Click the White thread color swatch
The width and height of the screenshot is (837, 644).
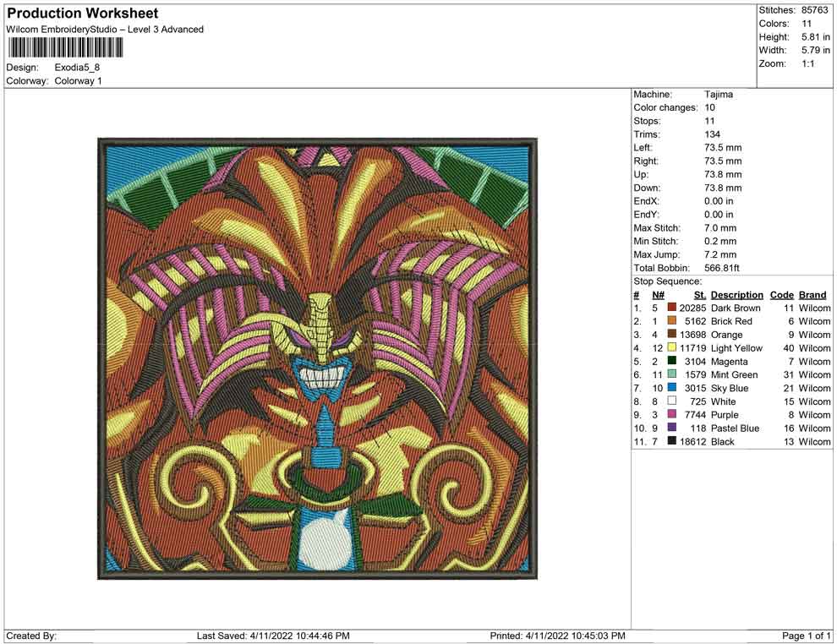tap(672, 401)
